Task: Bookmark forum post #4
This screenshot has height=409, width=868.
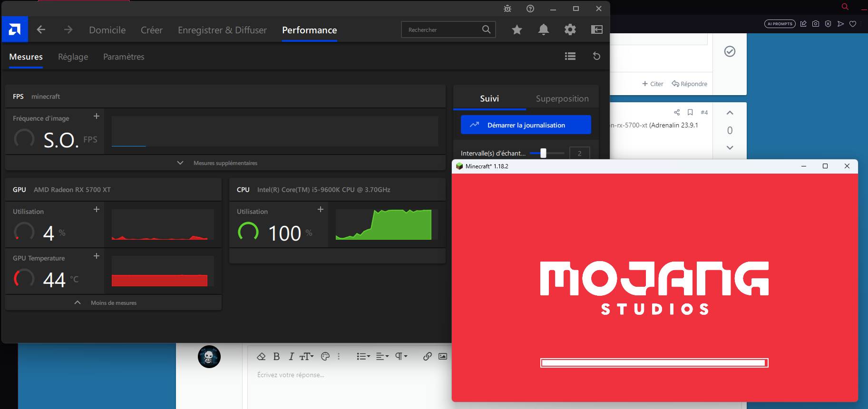Action: (690, 112)
